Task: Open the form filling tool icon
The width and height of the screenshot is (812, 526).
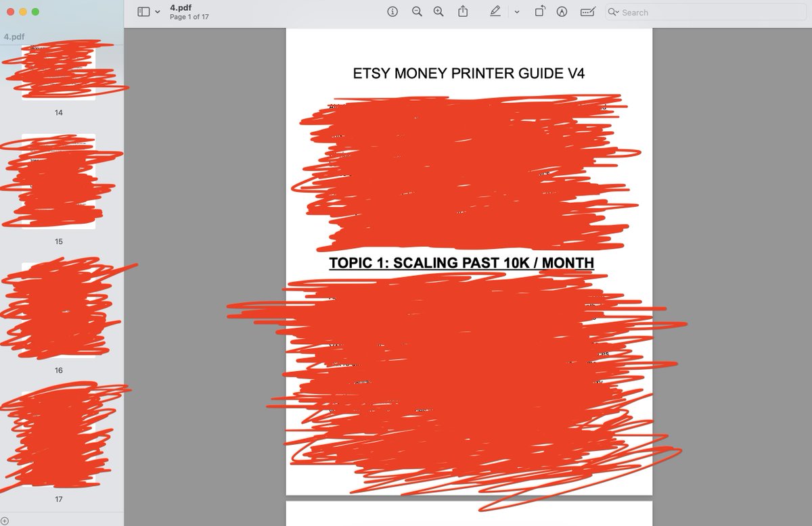Action: 587,11
